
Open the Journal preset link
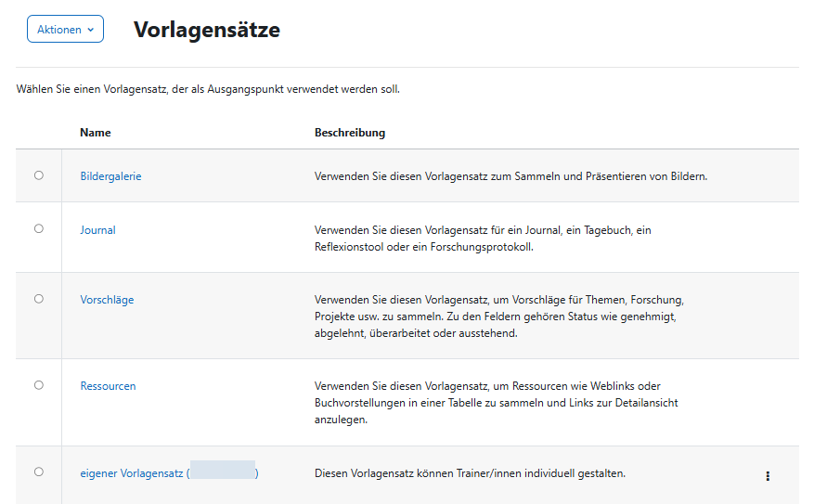click(97, 230)
